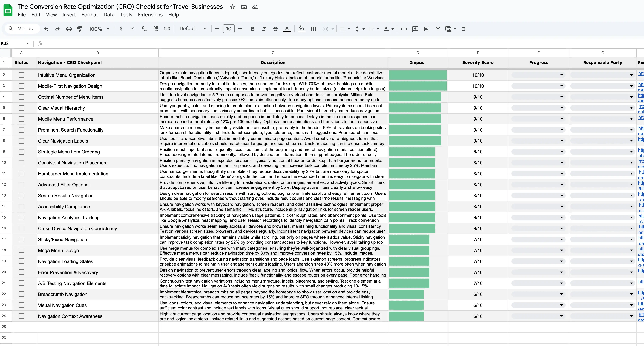Open the Format menu

tap(90, 15)
